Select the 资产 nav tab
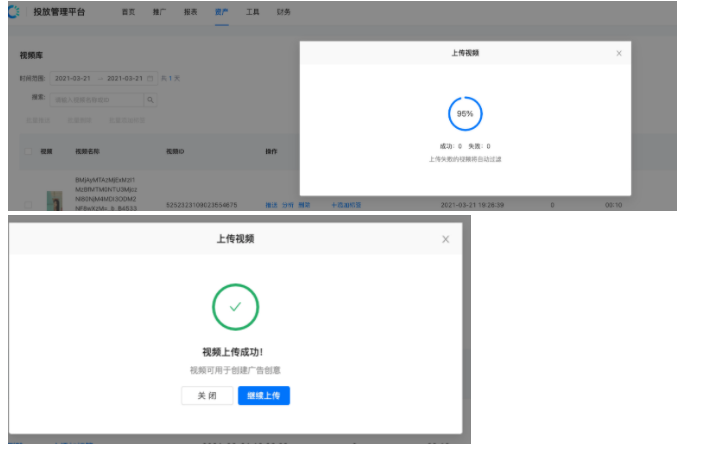 pos(221,12)
